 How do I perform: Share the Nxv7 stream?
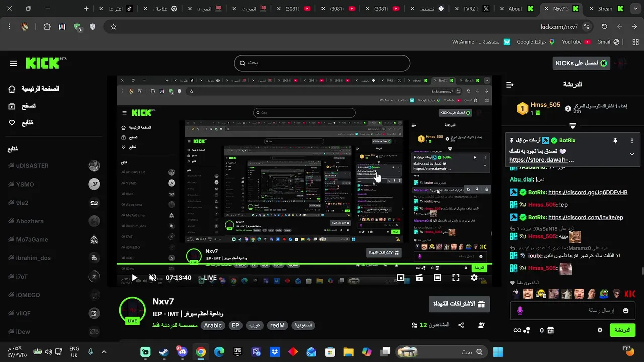click(461, 325)
